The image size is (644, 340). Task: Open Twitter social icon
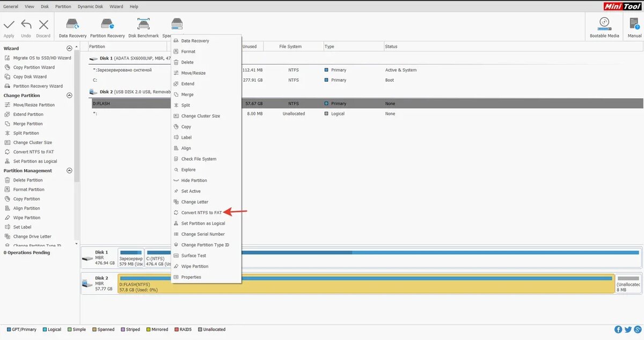(628, 329)
